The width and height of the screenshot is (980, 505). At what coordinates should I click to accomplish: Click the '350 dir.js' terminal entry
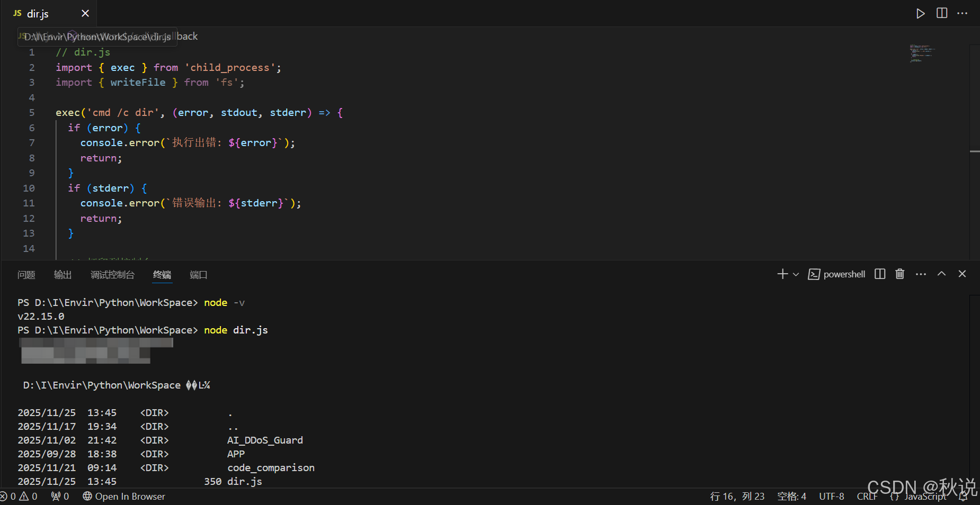(233, 482)
